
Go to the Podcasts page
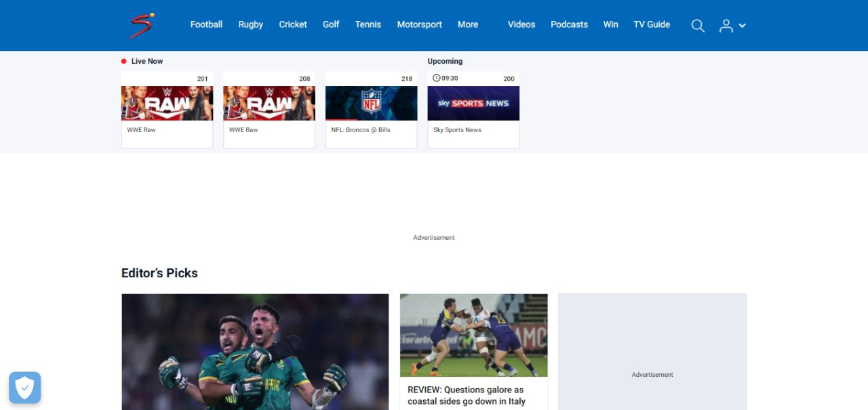coord(569,24)
